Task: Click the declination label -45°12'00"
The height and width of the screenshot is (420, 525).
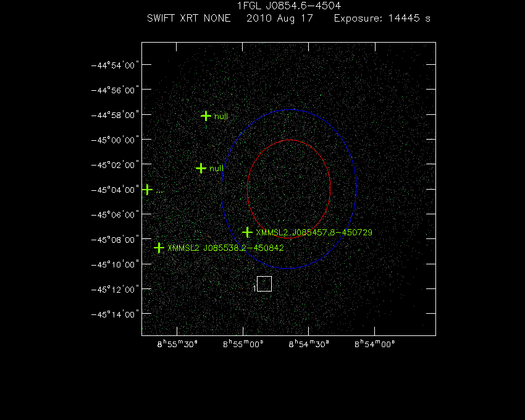Action: point(115,290)
